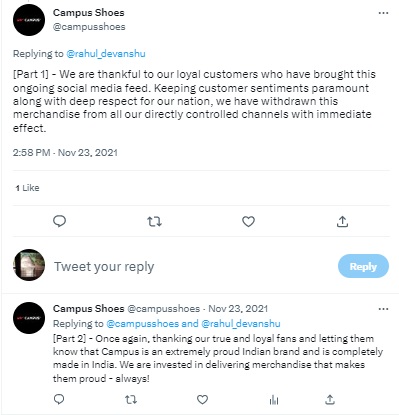
Task: Retweet the Part 1 tweet
Action: [x=155, y=221]
